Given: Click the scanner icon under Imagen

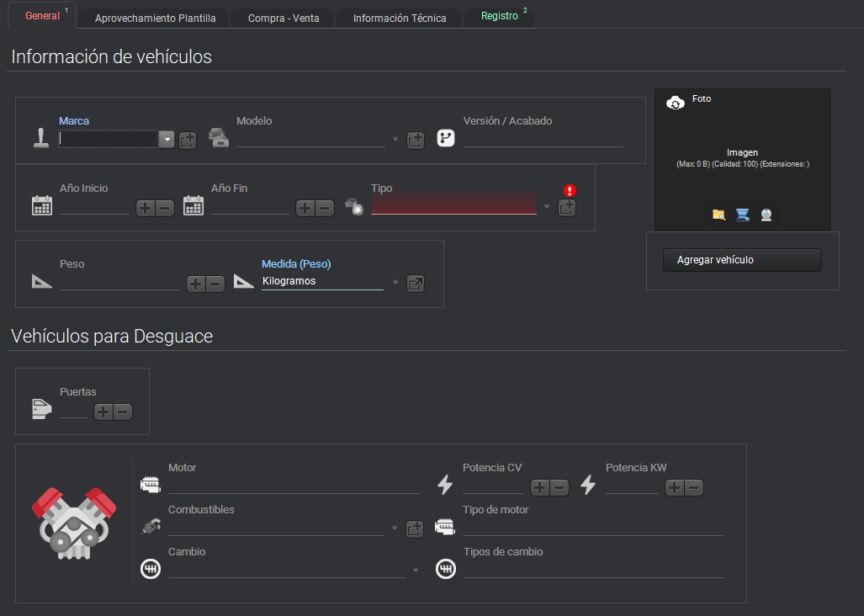Looking at the screenshot, I should (x=742, y=215).
